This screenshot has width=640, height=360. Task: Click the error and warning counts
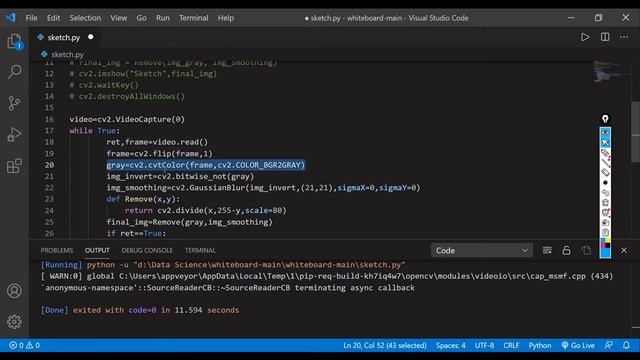point(24,345)
